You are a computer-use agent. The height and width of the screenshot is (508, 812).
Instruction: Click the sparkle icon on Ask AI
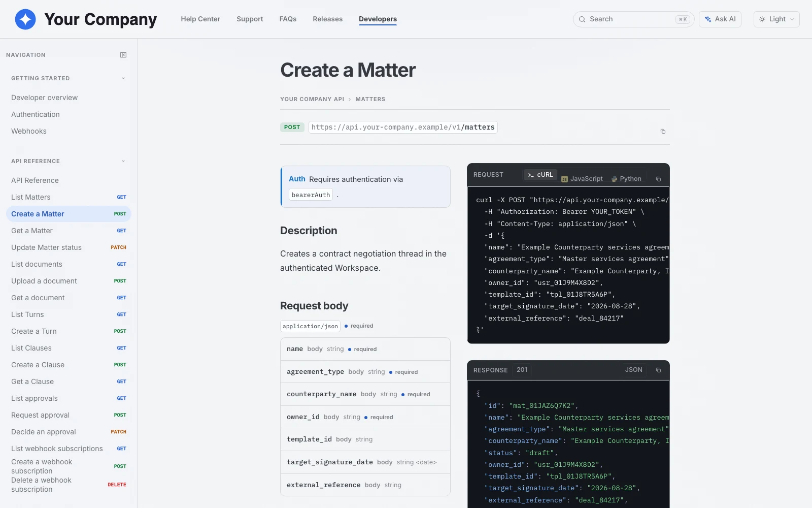click(708, 19)
